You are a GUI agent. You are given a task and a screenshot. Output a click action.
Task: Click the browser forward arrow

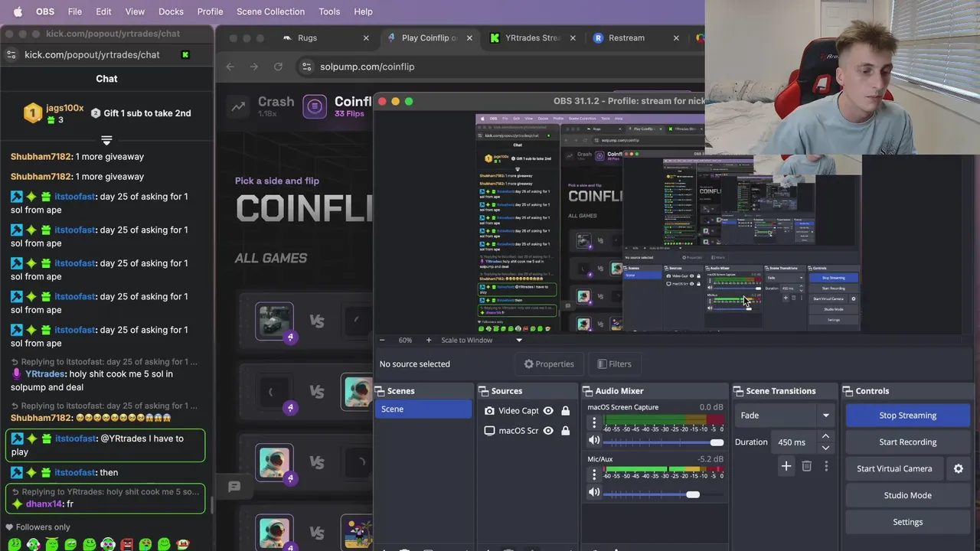coord(254,67)
